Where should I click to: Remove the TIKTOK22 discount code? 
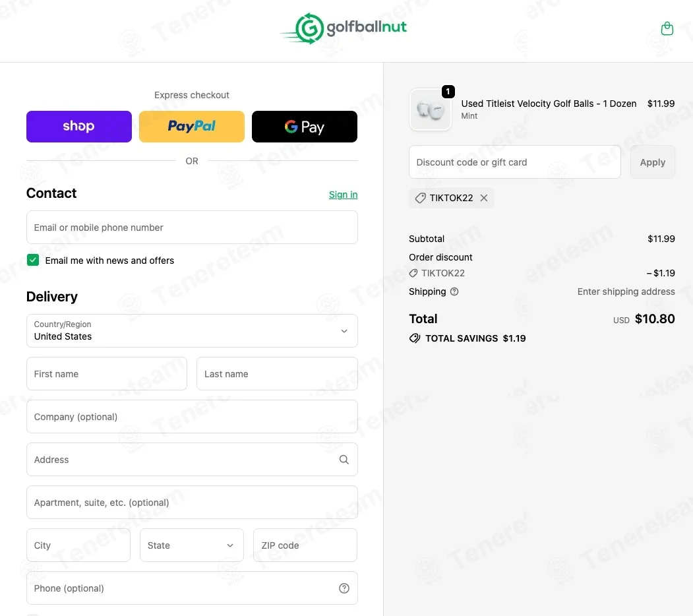tap(484, 198)
